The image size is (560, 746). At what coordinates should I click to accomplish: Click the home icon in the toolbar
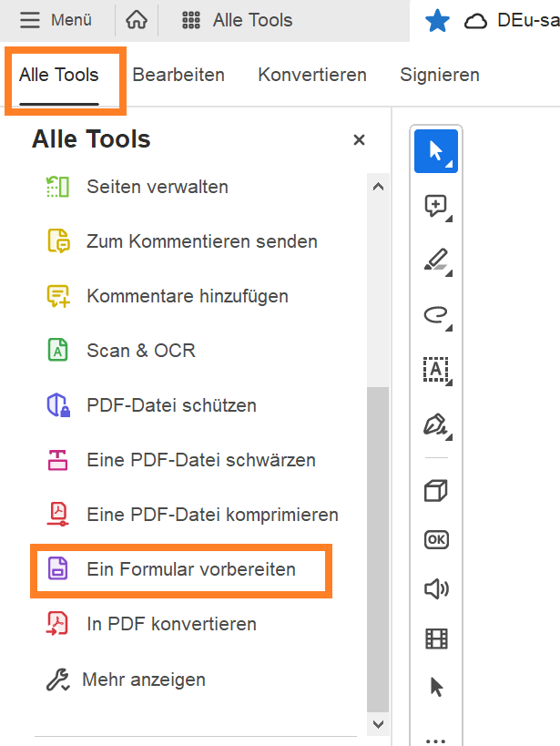(x=135, y=18)
